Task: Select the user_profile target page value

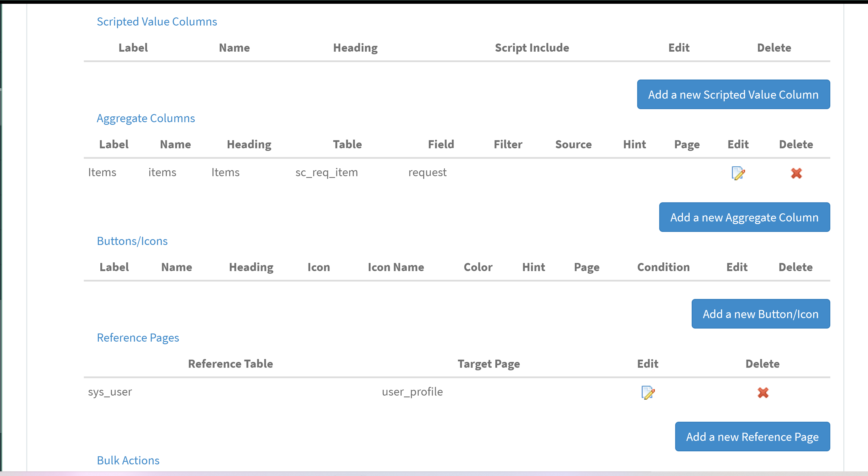Action: point(412,391)
